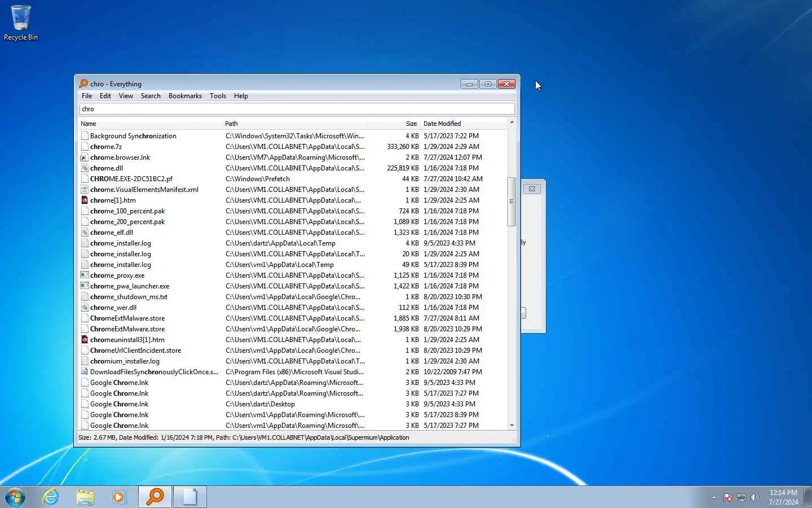Click the status bar file details text

(244, 437)
